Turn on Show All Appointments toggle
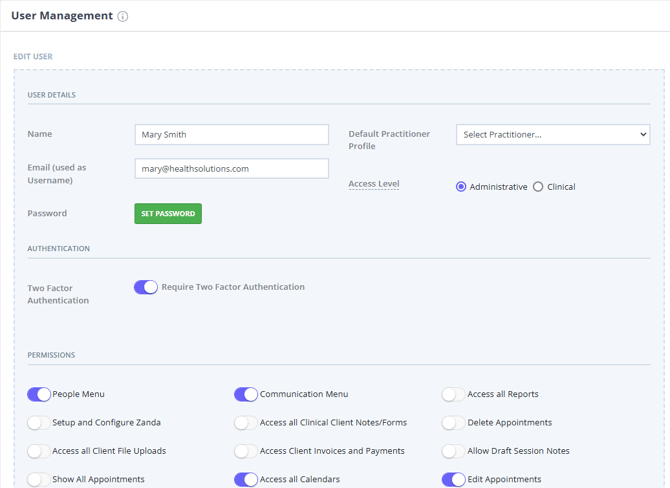 tap(39, 480)
